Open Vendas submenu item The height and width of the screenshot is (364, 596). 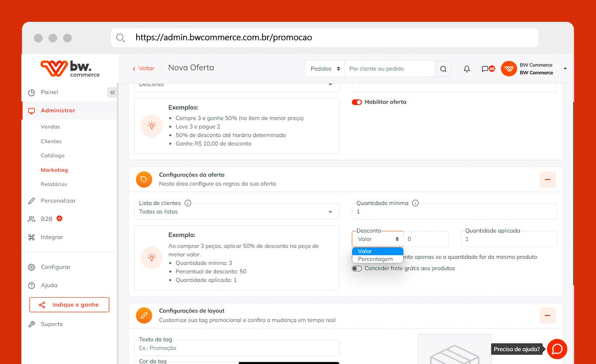[x=51, y=127]
